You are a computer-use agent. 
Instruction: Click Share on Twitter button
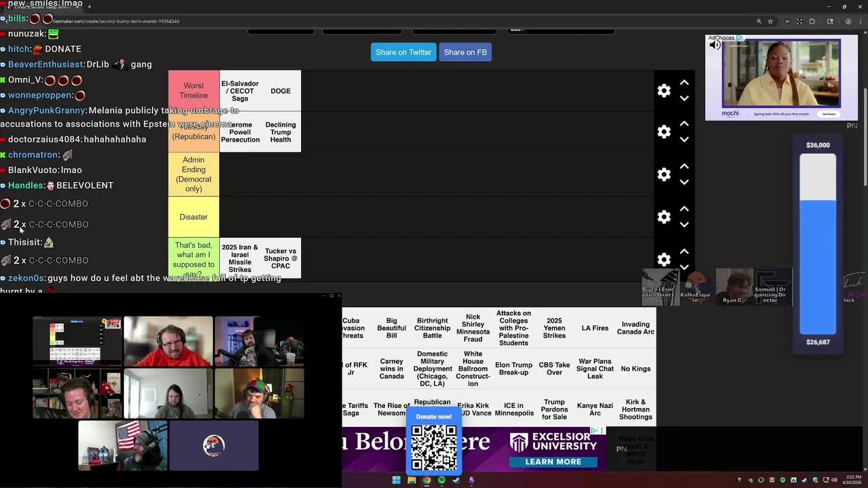coord(403,52)
